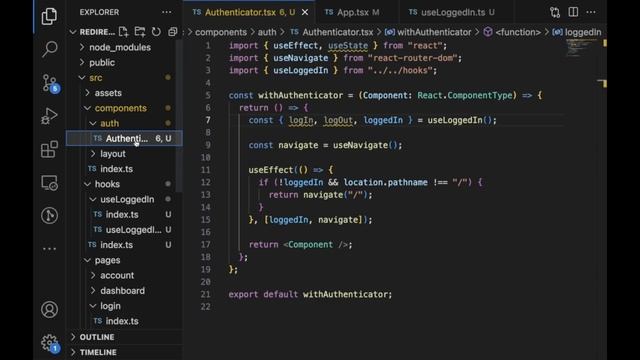The width and height of the screenshot is (640, 360).
Task: Expand the dashboard folder
Action: click(x=122, y=291)
